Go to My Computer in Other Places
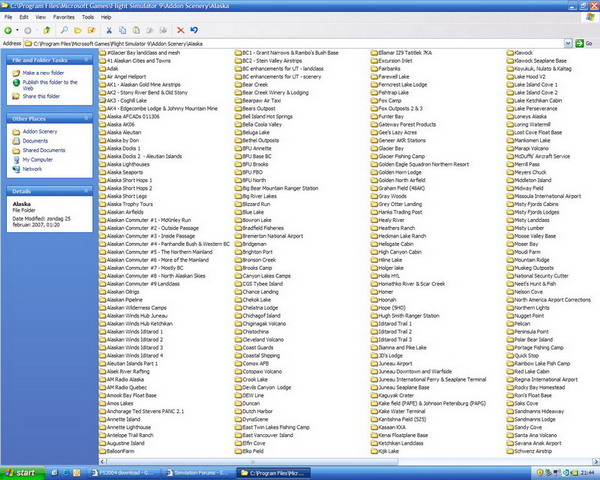 pyautogui.click(x=38, y=159)
